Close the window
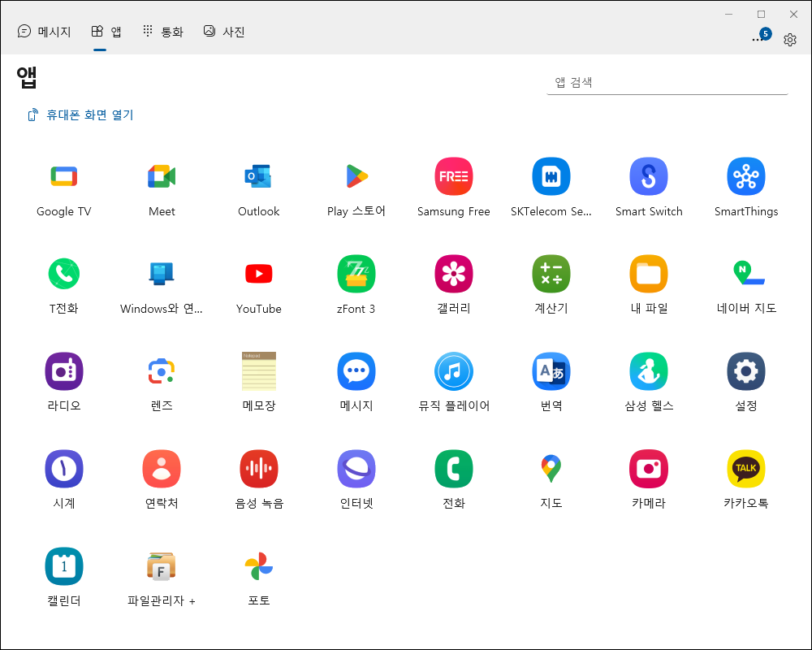 pyautogui.click(x=793, y=15)
